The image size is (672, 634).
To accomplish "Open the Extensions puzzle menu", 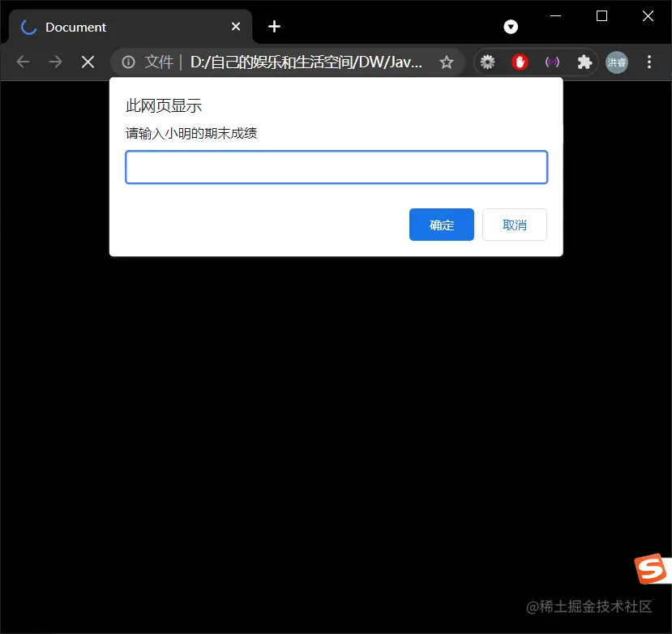I will [x=584, y=62].
